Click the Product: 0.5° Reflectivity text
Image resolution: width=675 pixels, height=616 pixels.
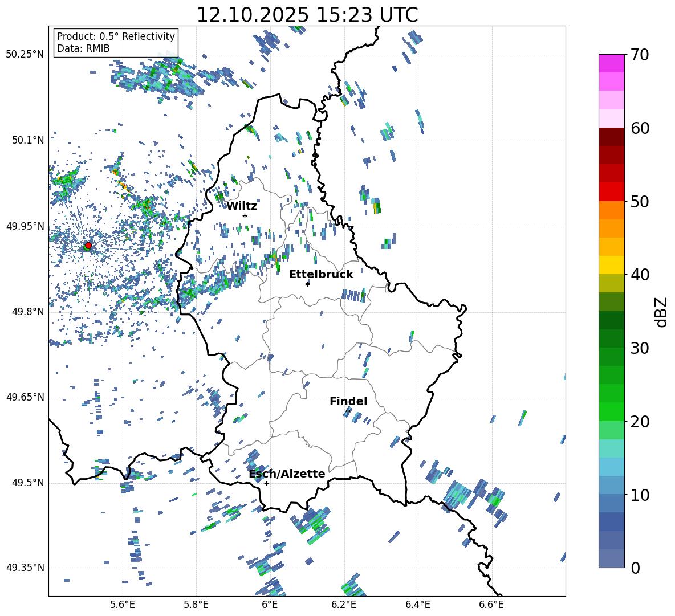click(x=116, y=36)
